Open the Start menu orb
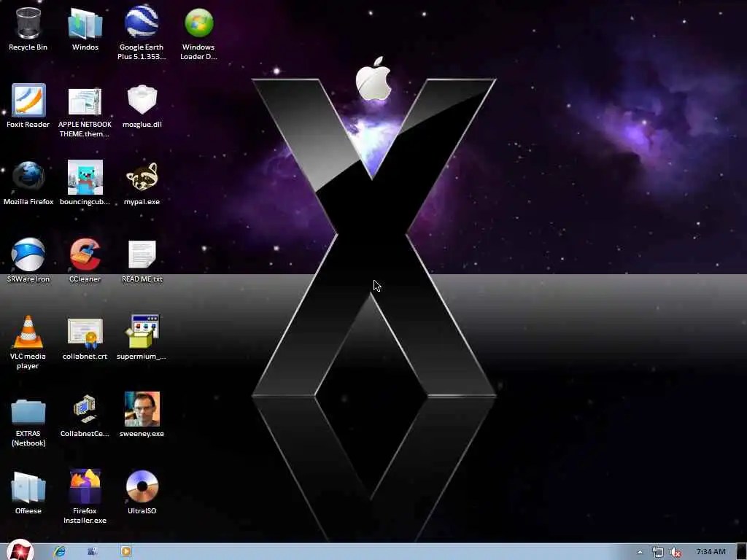Screen dimensions: 747x560 (x=20, y=551)
